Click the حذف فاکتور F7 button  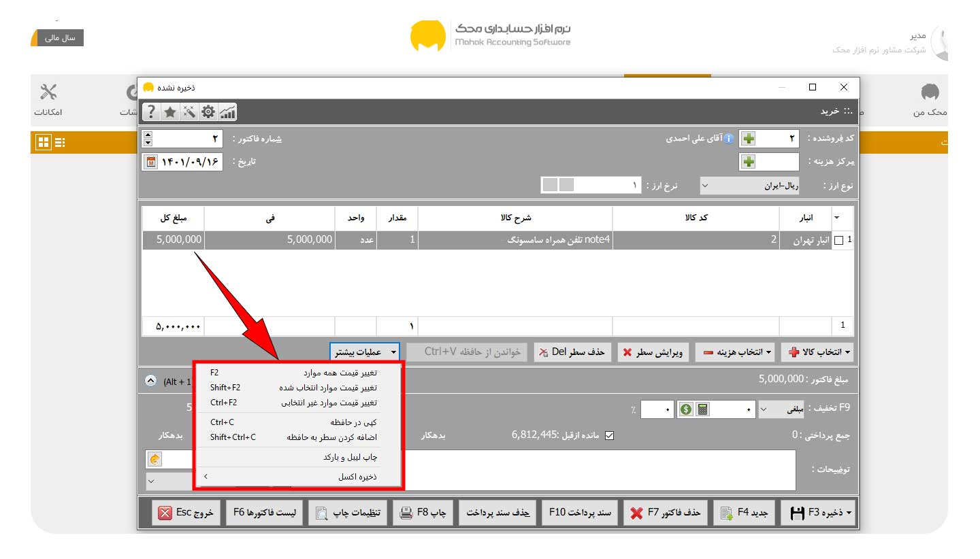pyautogui.click(x=666, y=513)
